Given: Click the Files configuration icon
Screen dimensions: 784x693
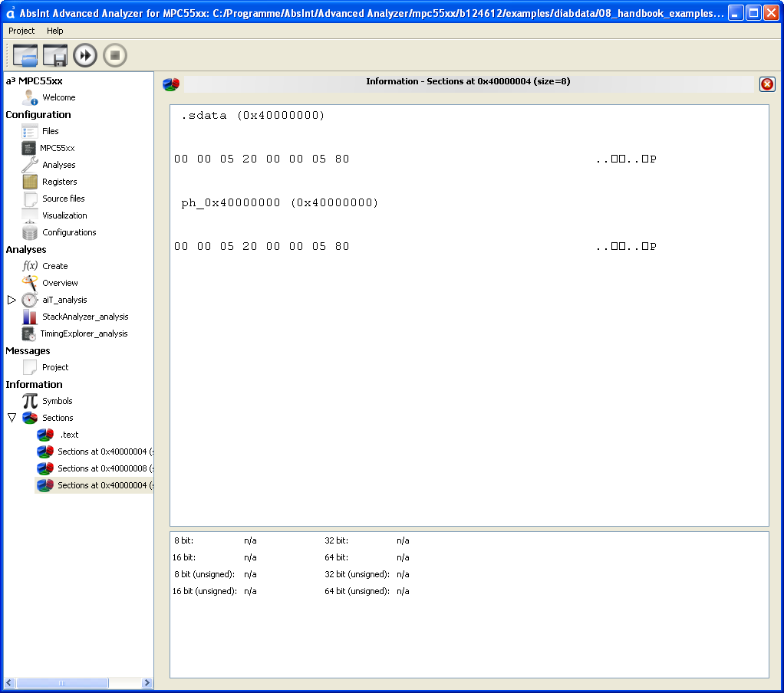Looking at the screenshot, I should coord(30,131).
